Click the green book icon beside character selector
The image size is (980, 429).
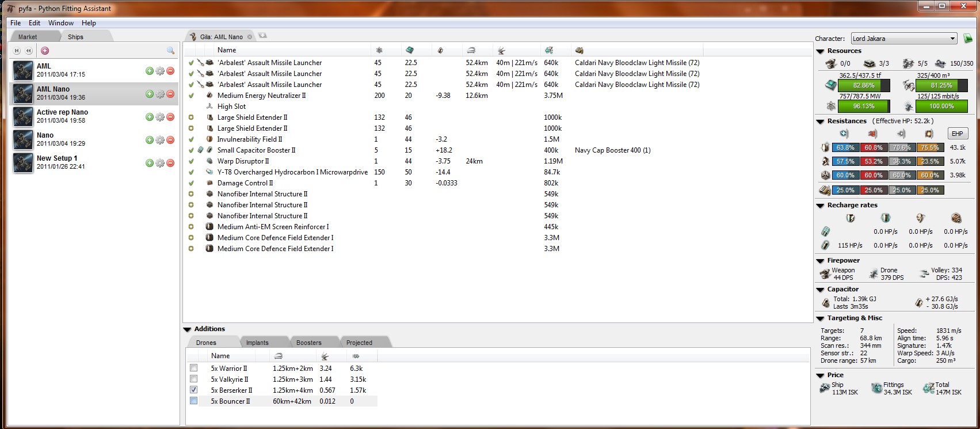click(x=968, y=39)
